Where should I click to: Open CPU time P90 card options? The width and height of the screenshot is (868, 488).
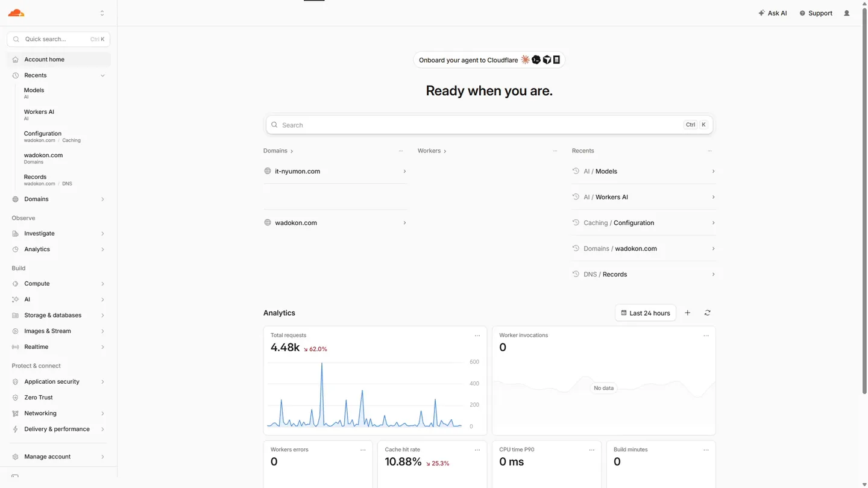click(591, 450)
